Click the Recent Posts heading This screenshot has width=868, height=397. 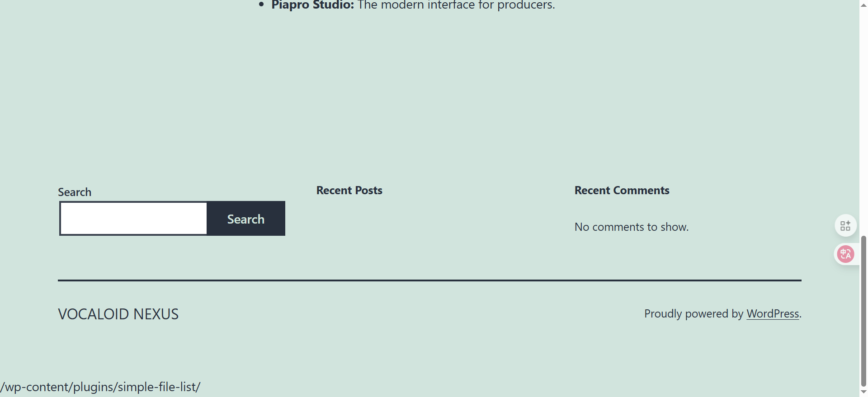coord(349,191)
